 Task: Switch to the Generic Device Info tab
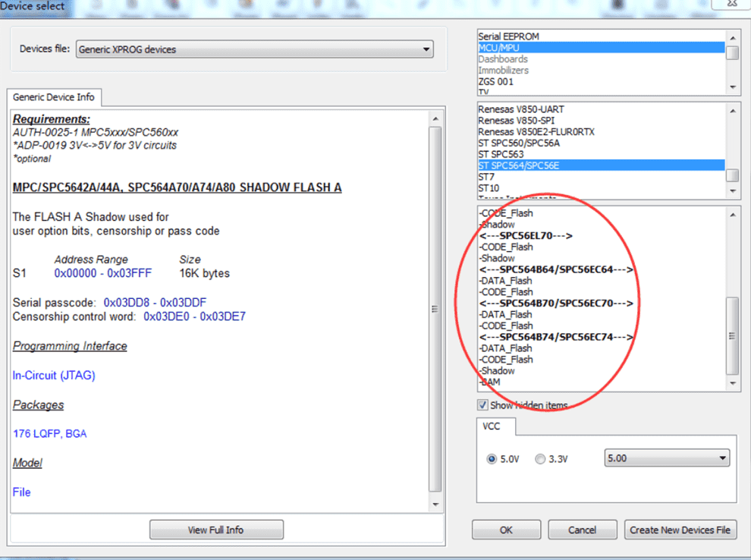click(x=54, y=97)
